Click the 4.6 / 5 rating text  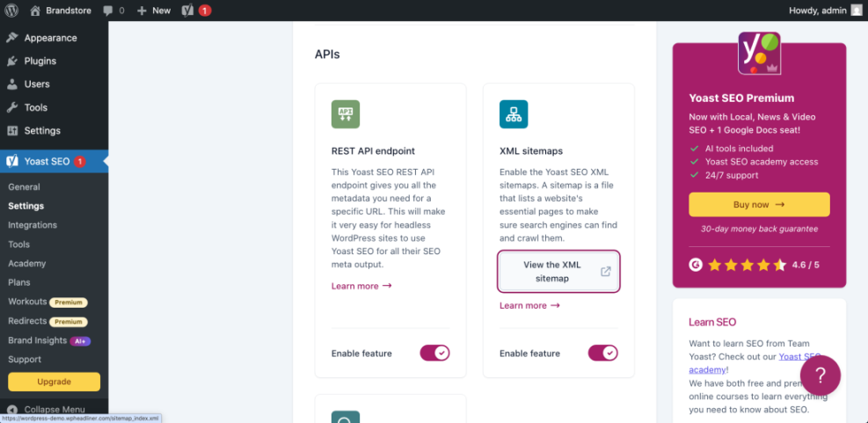click(x=806, y=265)
